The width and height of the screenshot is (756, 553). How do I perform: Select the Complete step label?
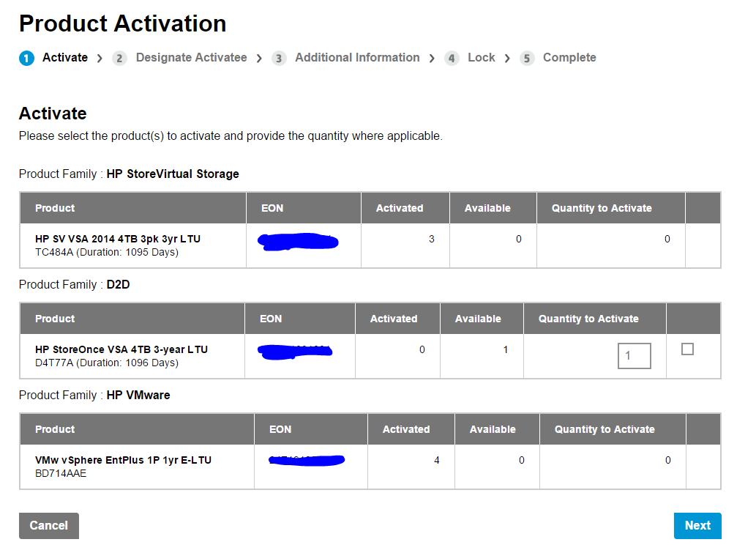[569, 58]
